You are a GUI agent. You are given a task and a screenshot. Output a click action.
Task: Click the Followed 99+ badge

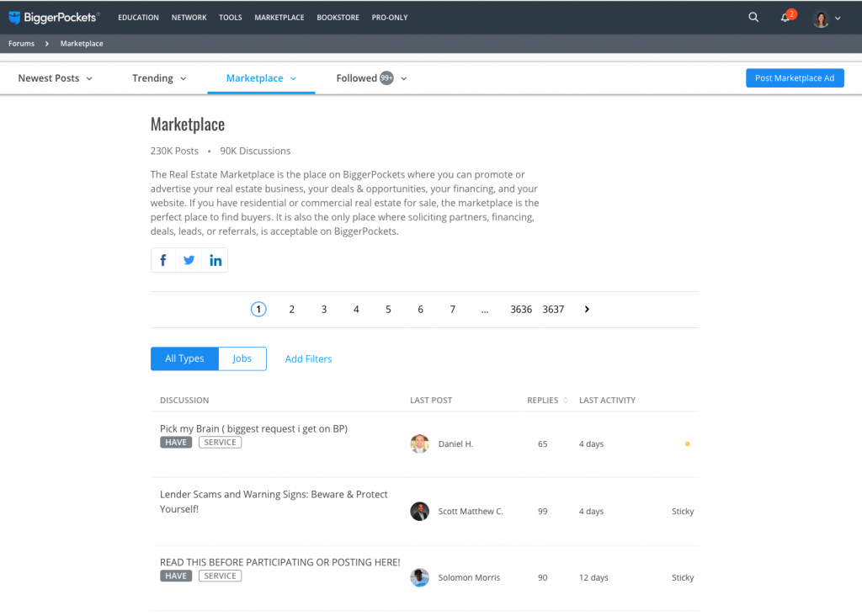tap(387, 78)
